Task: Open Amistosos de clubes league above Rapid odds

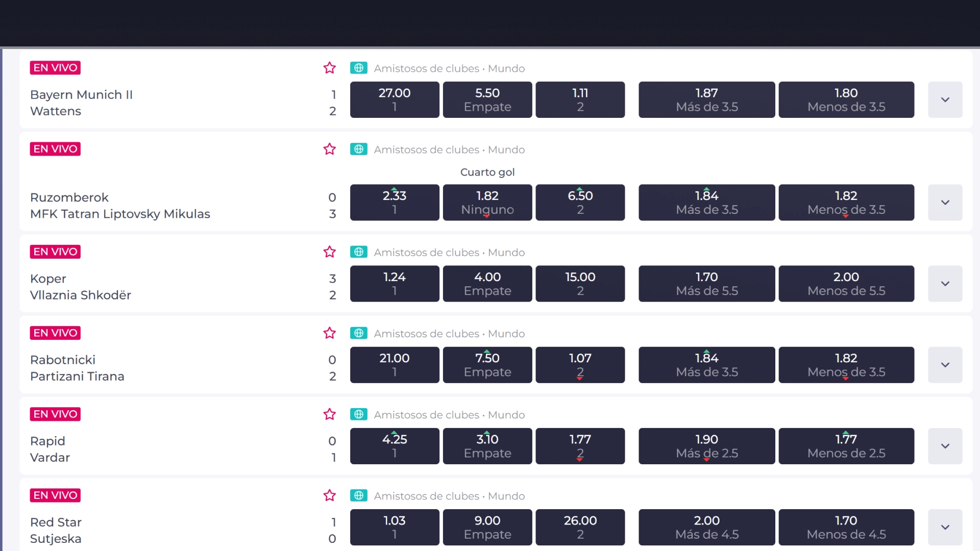Action: tap(449, 415)
